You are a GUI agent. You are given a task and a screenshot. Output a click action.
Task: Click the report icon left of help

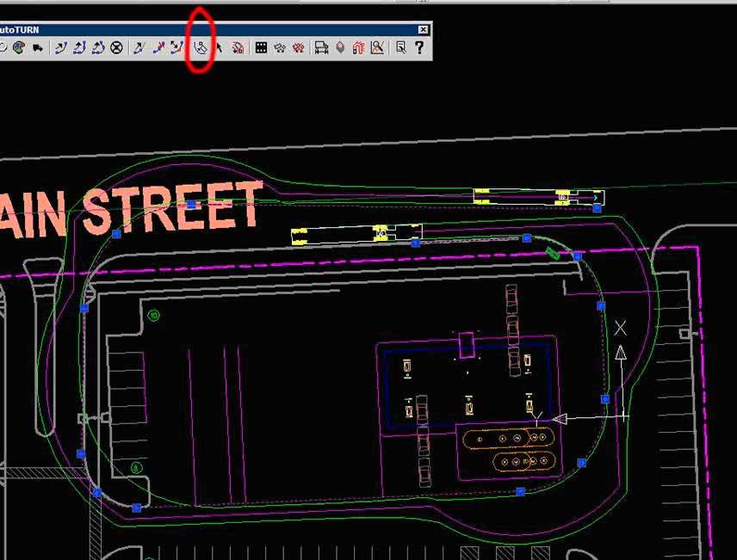[x=400, y=48]
